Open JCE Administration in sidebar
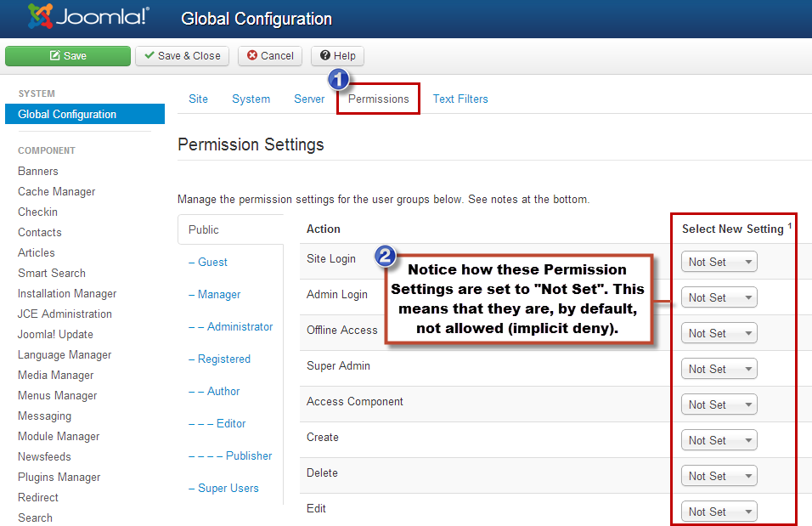The image size is (812, 526). coord(65,314)
